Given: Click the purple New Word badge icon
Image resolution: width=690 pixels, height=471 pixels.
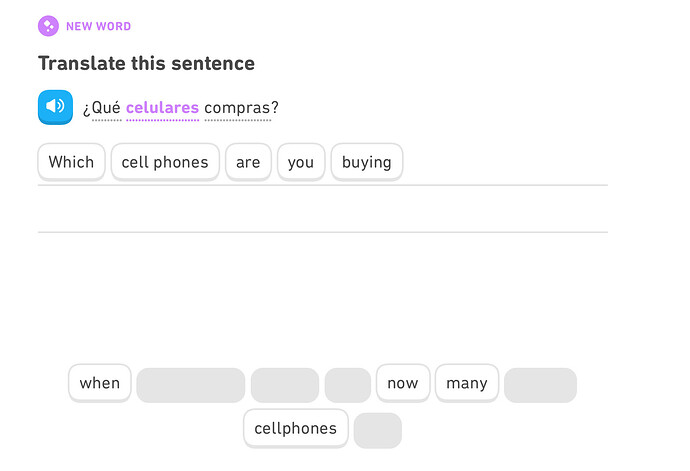Looking at the screenshot, I should point(48,26).
